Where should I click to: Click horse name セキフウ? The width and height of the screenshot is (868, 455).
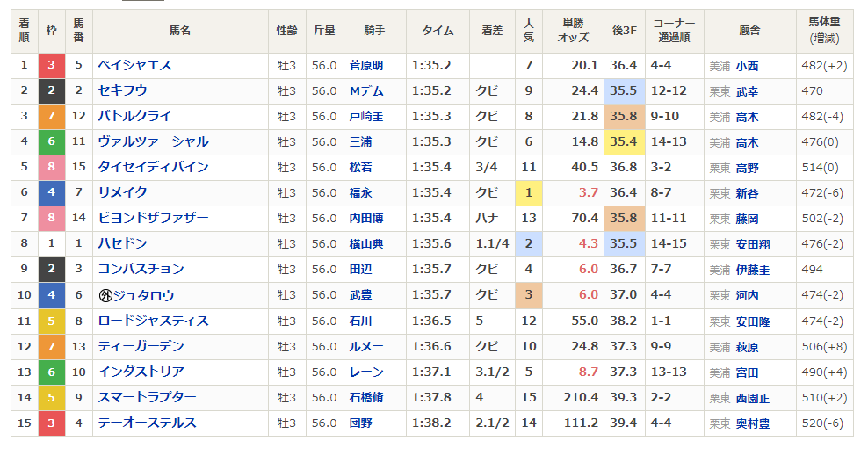[x=122, y=90]
